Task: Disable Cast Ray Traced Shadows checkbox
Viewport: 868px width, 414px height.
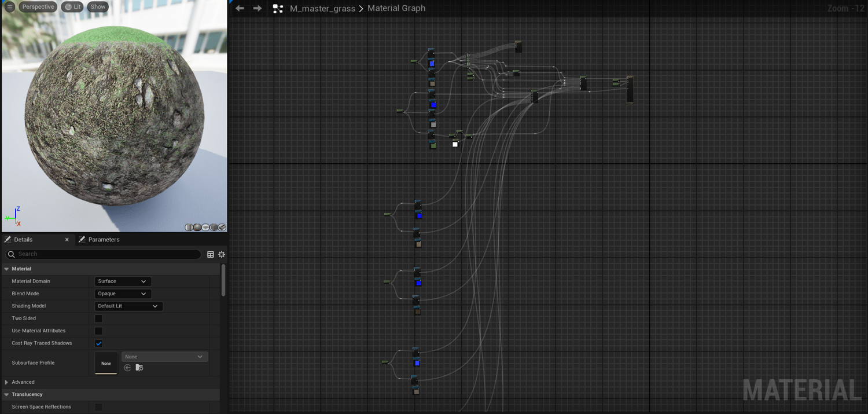Action: (98, 343)
